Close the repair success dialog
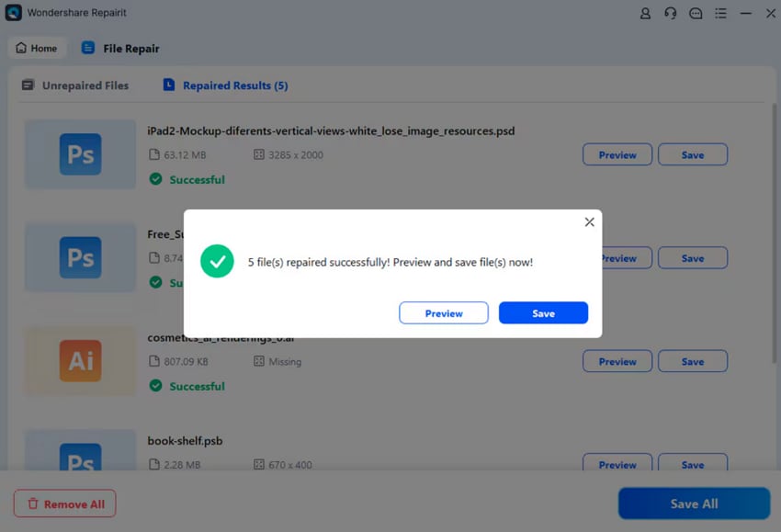Screen dimensions: 781x532 (x=589, y=222)
